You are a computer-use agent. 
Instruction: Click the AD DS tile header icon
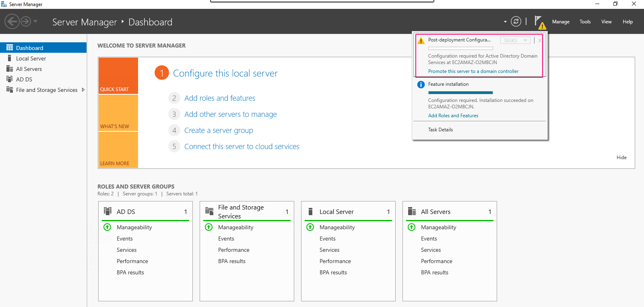[x=108, y=211]
